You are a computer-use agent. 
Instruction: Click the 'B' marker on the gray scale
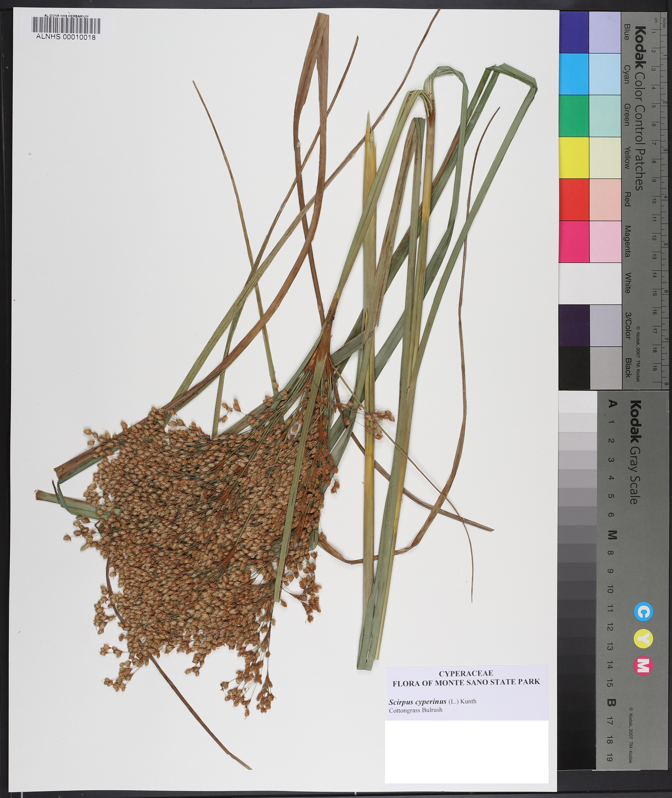[x=611, y=703]
